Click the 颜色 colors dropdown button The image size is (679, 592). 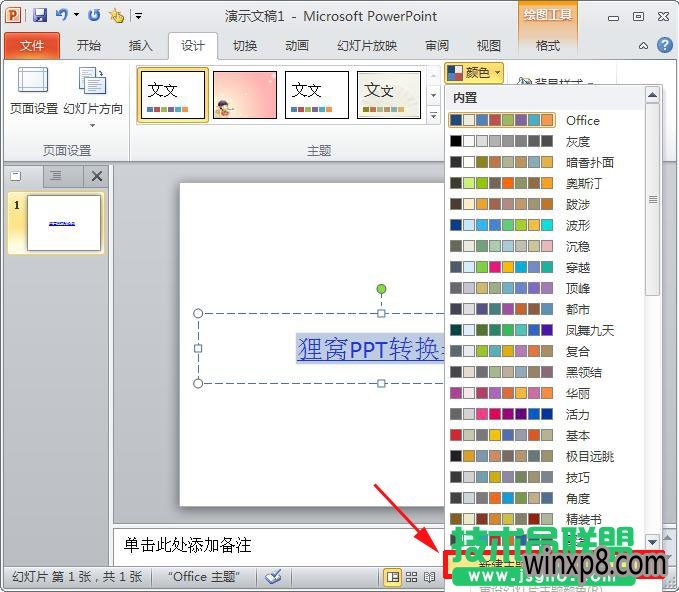(474, 72)
